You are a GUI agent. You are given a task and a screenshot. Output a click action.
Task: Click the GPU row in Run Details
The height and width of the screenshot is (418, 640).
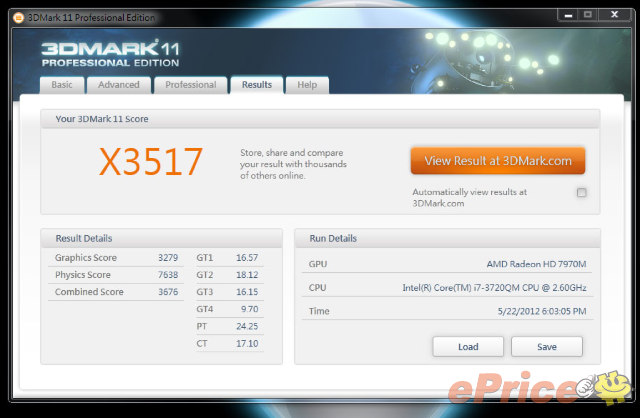click(x=447, y=263)
